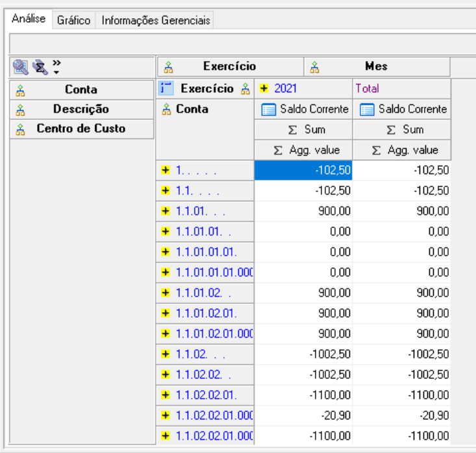
Task: Click the magnifier search tool icon
Action: 20,67
